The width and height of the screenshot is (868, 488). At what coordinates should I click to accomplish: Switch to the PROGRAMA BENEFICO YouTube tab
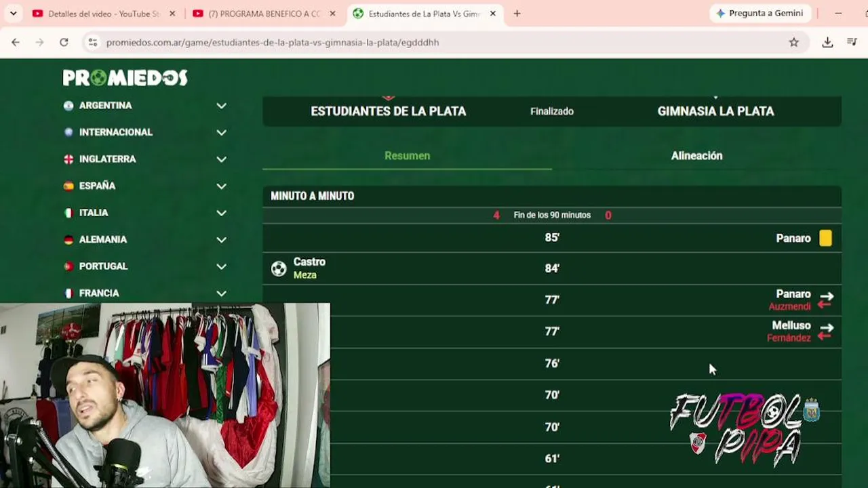point(264,14)
